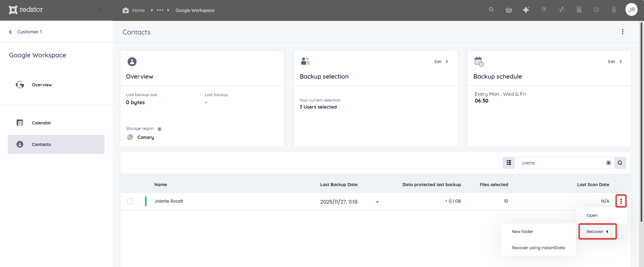Open the help question mark icon

pyautogui.click(x=544, y=10)
